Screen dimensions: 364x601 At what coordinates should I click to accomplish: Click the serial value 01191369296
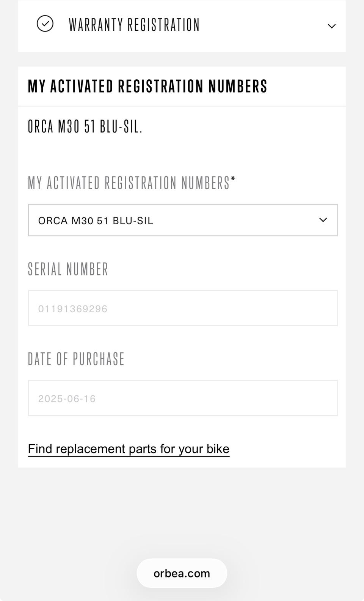pyautogui.click(x=72, y=309)
